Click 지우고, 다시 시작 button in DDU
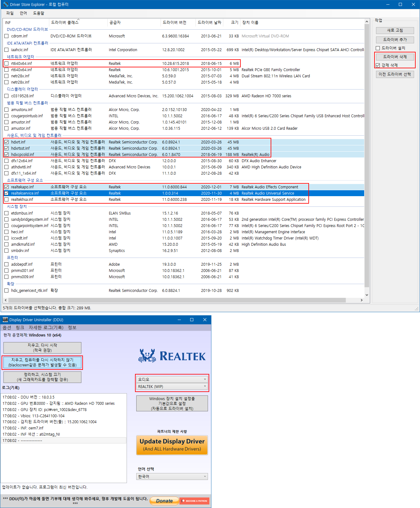The image size is (420, 508). pos(42,348)
